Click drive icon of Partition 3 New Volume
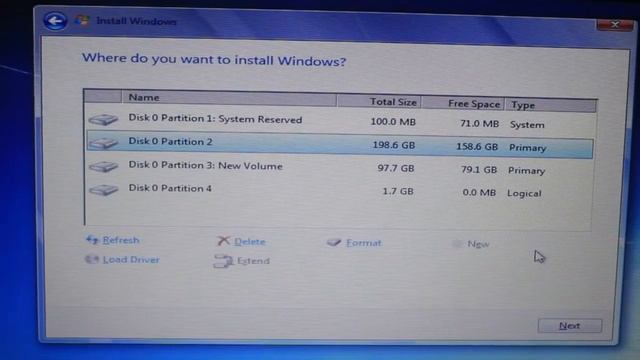This screenshot has width=640, height=360. pyautogui.click(x=103, y=166)
